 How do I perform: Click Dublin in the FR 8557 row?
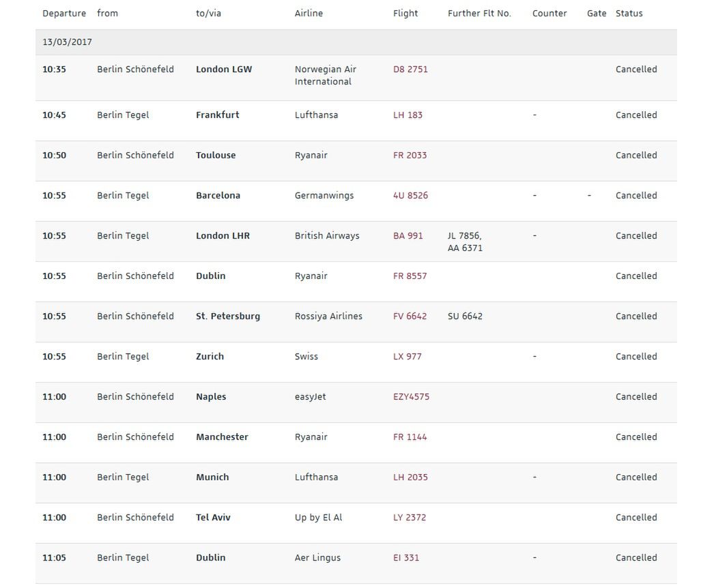point(210,276)
